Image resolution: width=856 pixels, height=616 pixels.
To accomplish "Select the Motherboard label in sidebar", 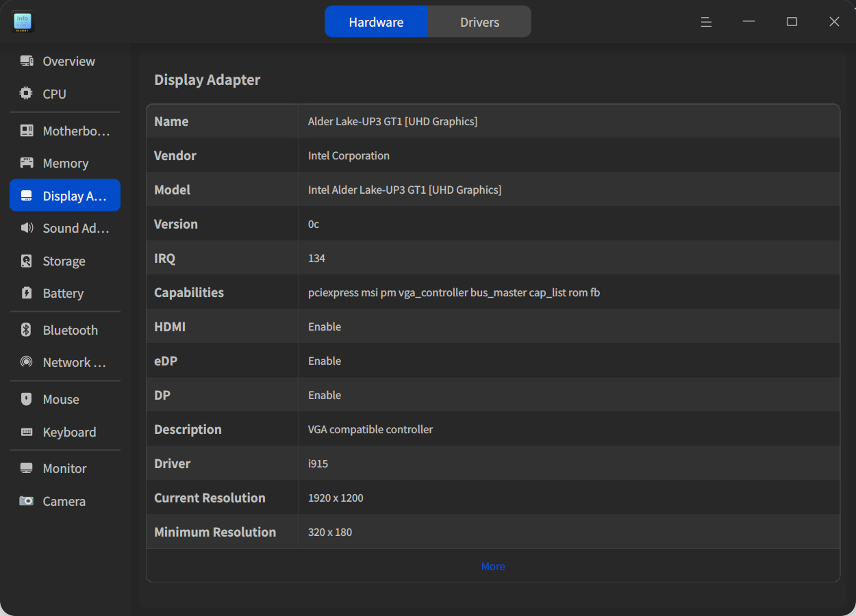I will (76, 131).
